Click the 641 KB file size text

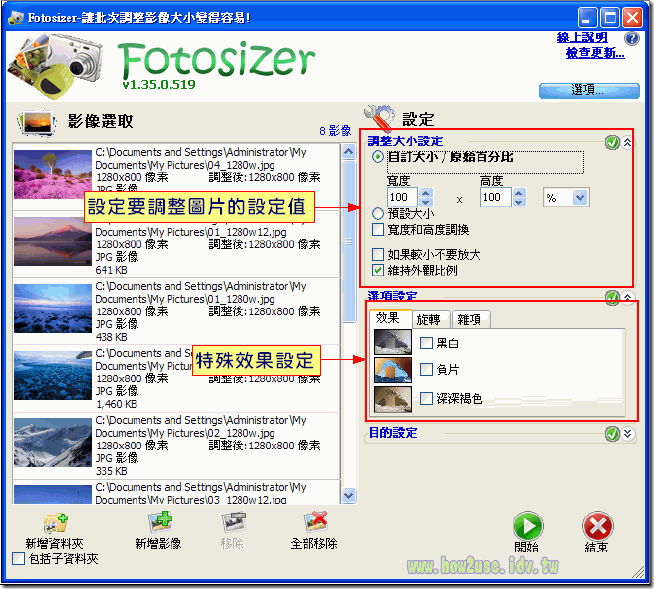[x=111, y=270]
